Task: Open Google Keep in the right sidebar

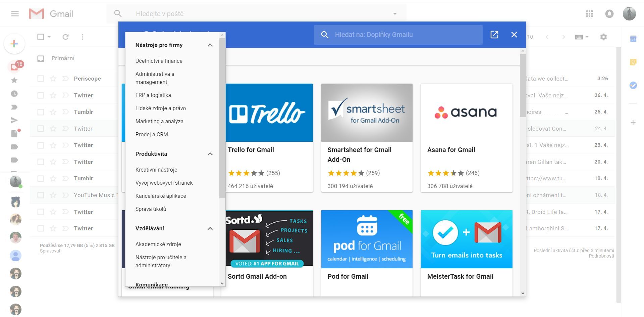Action: [633, 62]
